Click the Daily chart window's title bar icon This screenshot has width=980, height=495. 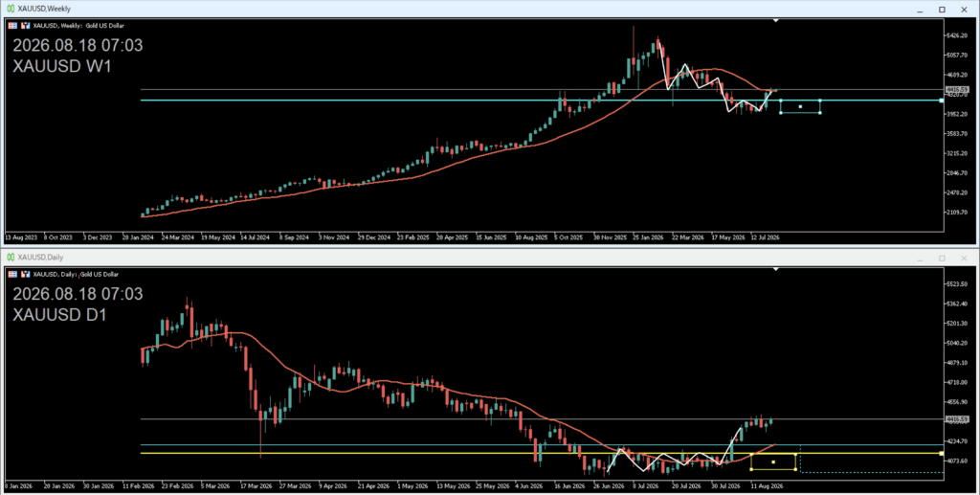click(11, 258)
